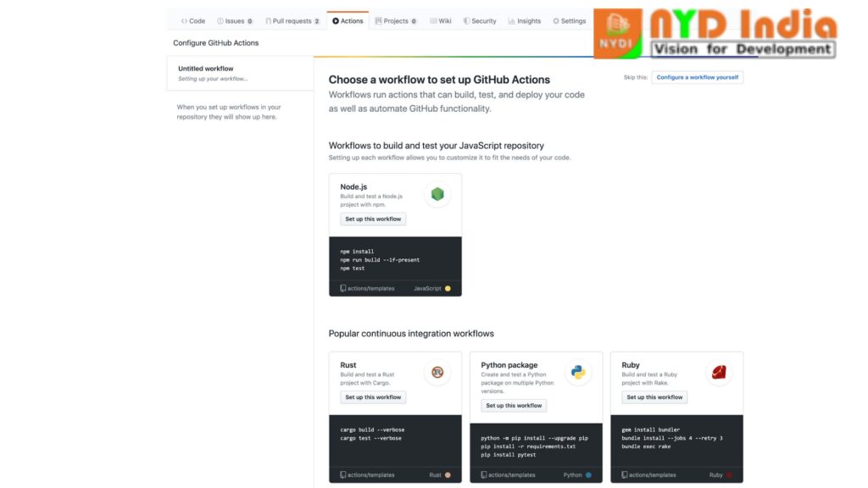This screenshot has height=488, width=868.
Task: Open actions/templates link on Node.js card
Action: pos(367,288)
